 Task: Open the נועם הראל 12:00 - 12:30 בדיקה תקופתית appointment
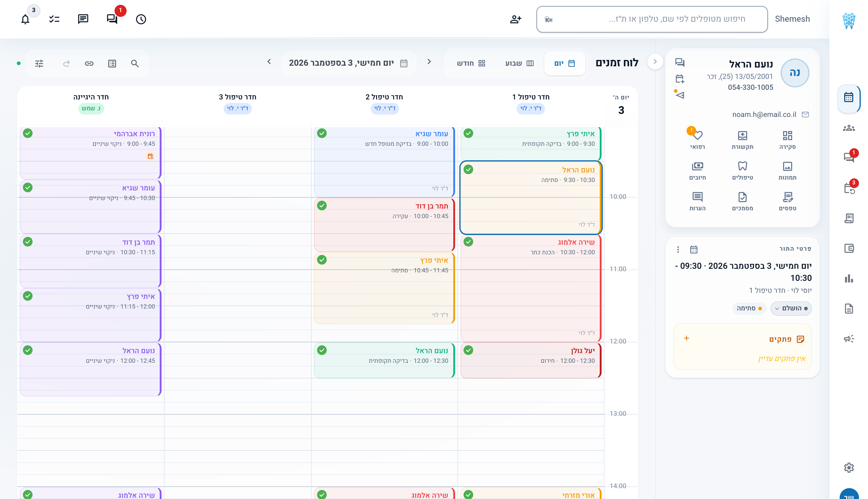(x=384, y=360)
